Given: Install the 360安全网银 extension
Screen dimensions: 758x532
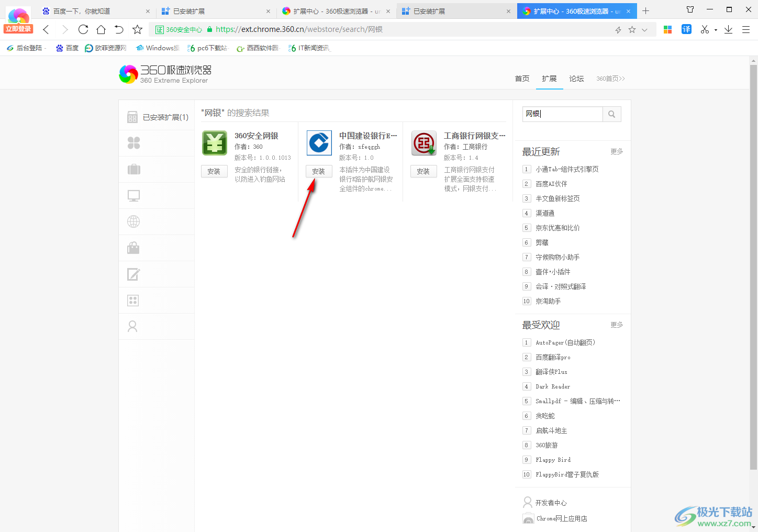Looking at the screenshot, I should point(214,171).
